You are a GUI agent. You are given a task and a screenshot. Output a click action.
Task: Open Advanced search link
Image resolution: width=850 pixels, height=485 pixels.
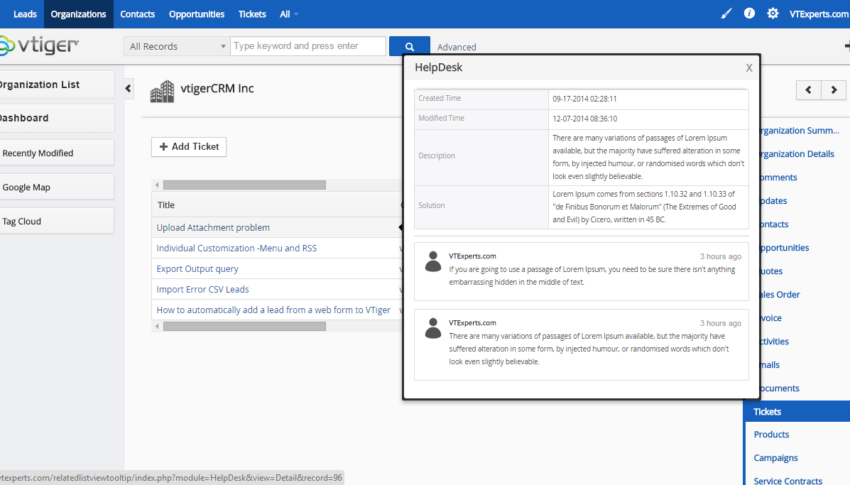pyautogui.click(x=456, y=47)
